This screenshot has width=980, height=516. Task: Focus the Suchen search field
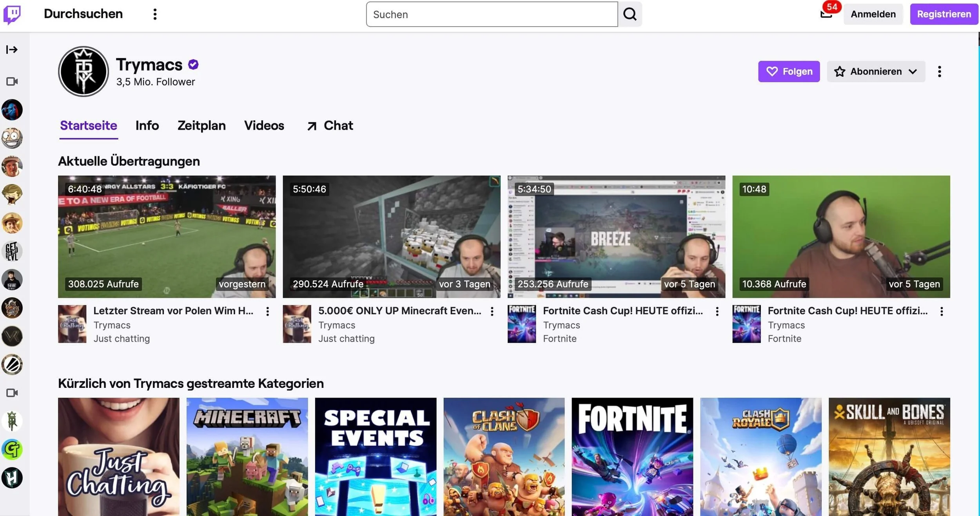click(492, 14)
